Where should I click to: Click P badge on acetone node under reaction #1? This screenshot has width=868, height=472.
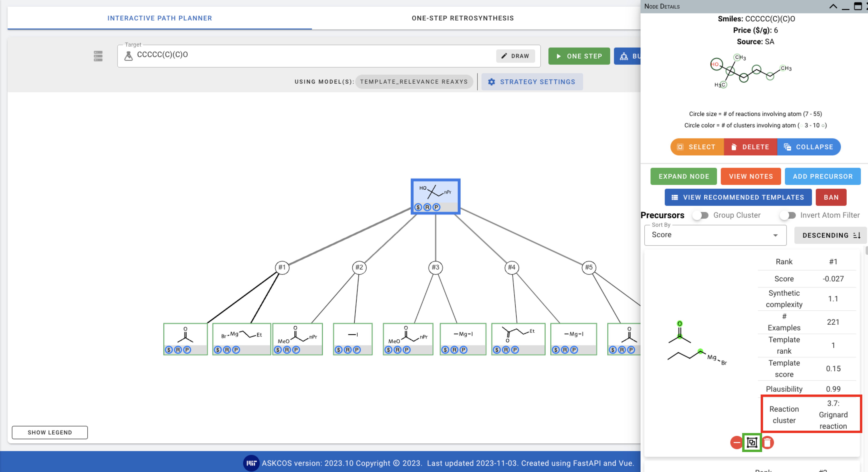(187, 350)
